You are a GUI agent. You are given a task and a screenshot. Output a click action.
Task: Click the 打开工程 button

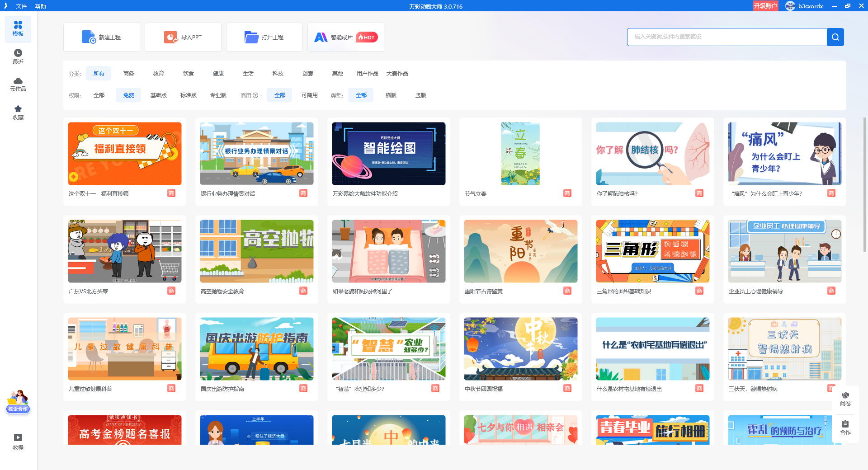point(264,37)
